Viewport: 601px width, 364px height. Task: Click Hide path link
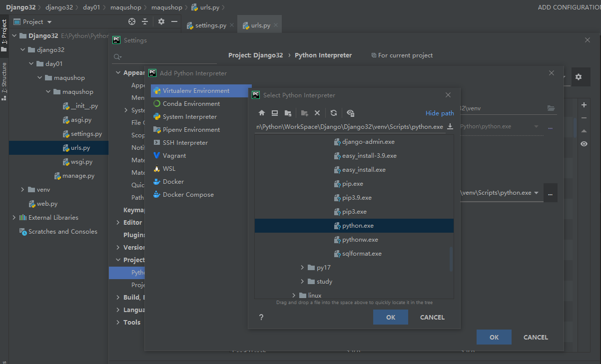[440, 113]
